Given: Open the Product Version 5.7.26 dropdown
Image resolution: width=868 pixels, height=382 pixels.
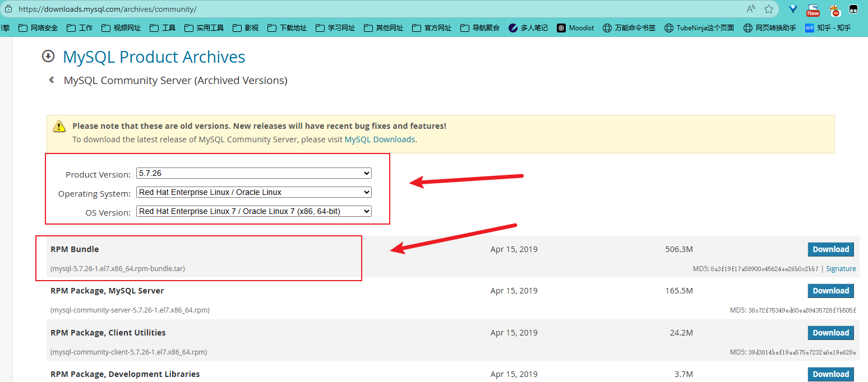Looking at the screenshot, I should [254, 174].
